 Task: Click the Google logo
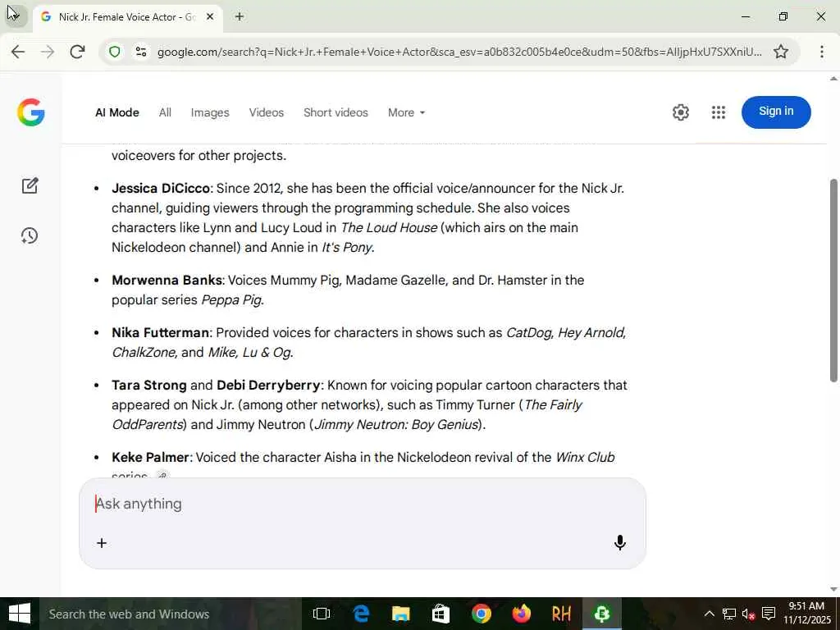pyautogui.click(x=30, y=112)
